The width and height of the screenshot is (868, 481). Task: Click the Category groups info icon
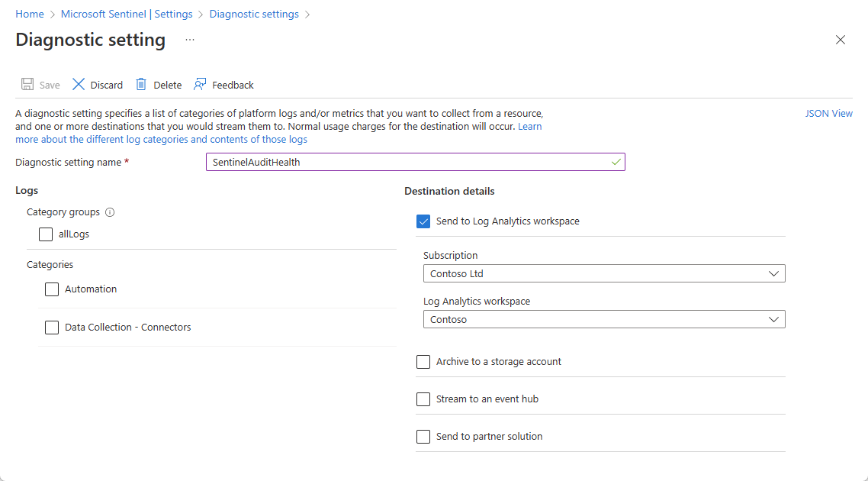coord(110,212)
